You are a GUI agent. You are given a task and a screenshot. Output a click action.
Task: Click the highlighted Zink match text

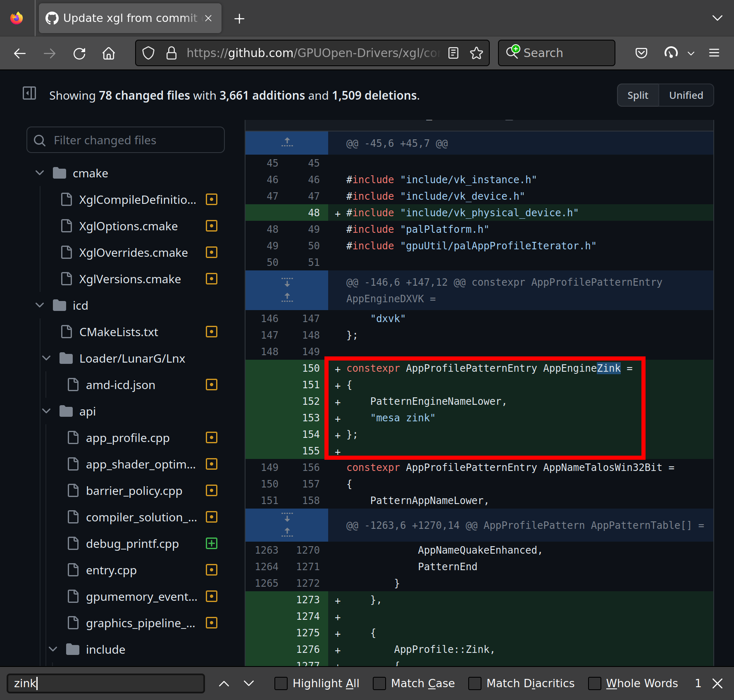tap(609, 368)
